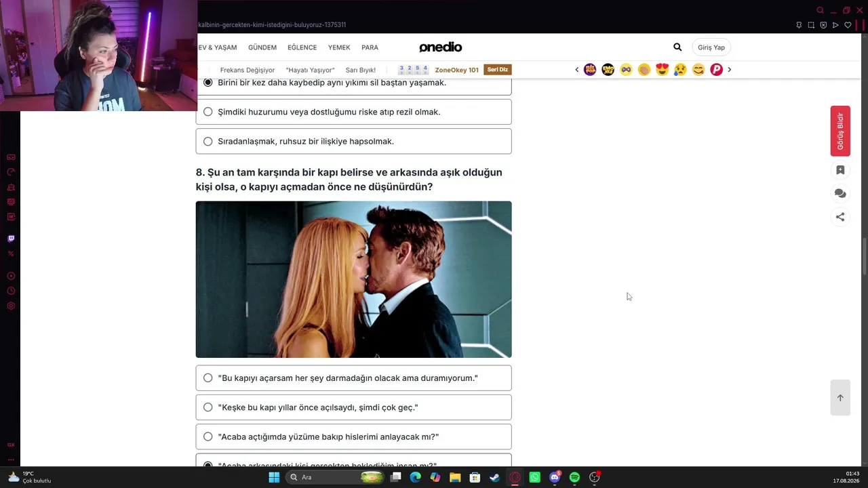The height and width of the screenshot is (488, 868).
Task: Click the ad-blocker shield icon
Action: pos(823,25)
